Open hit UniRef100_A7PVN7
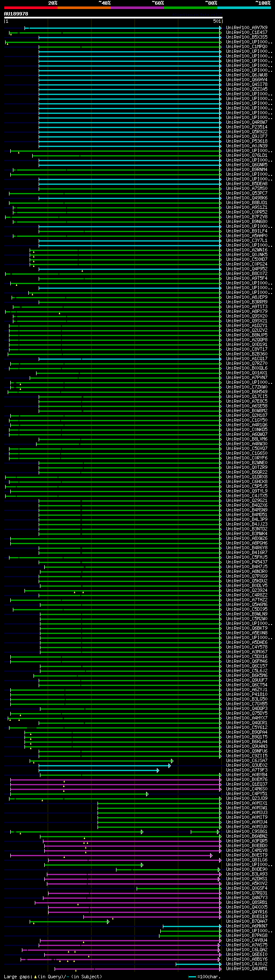 coord(247,378)
